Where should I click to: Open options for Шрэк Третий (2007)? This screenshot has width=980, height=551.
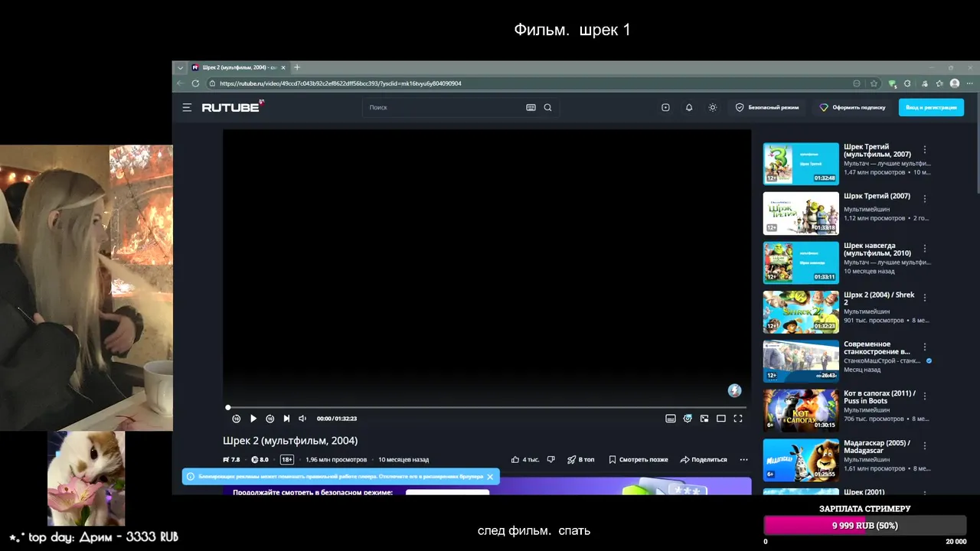(925, 199)
